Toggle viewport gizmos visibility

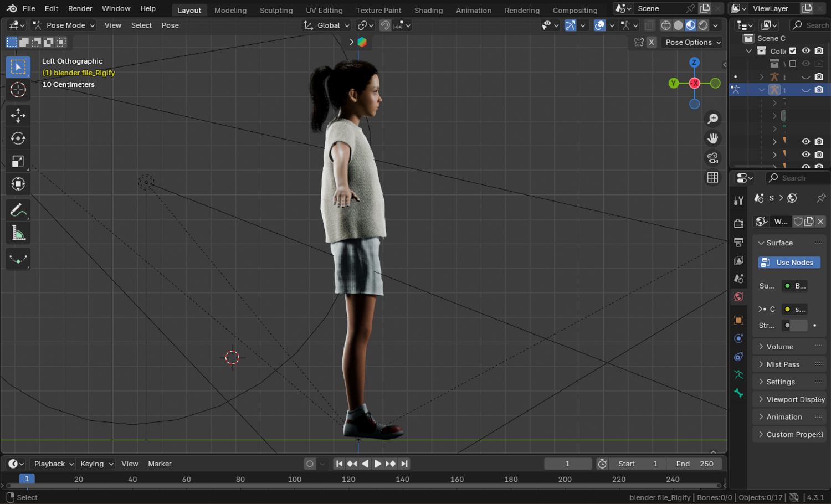click(570, 25)
